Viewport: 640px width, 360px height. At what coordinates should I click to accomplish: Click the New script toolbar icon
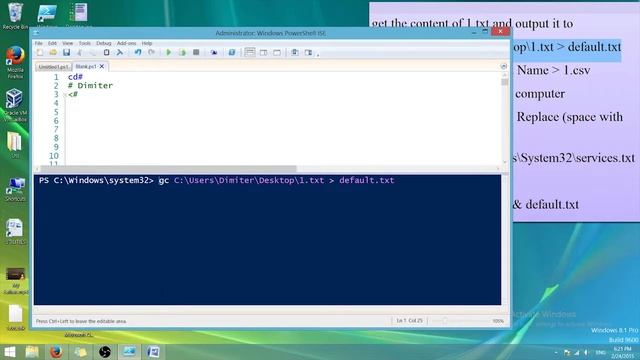(x=40, y=52)
